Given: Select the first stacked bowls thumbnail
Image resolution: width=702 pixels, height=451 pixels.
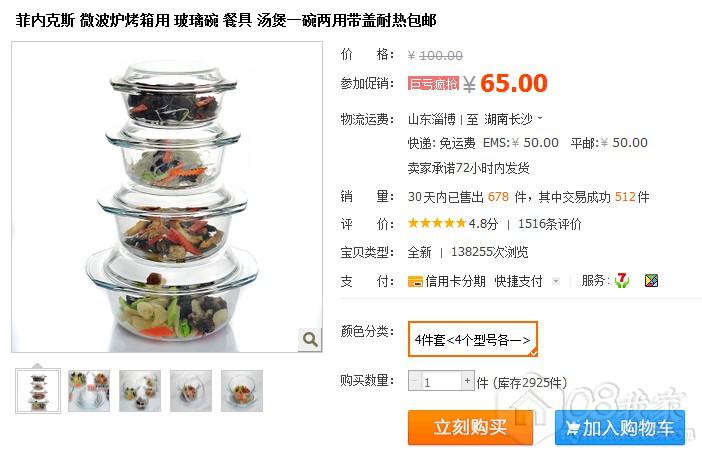Looking at the screenshot, I should [38, 391].
